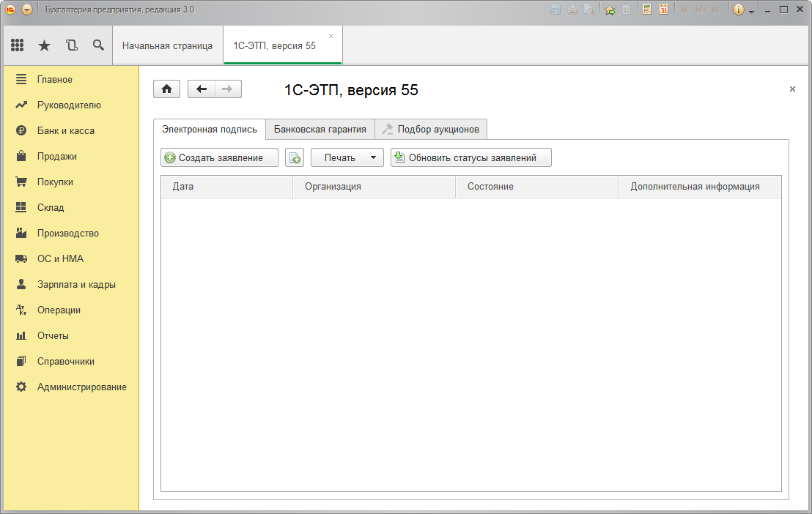Click the yellow info icon in title bar
Image resolution: width=812 pixels, height=514 pixels.
pos(738,10)
